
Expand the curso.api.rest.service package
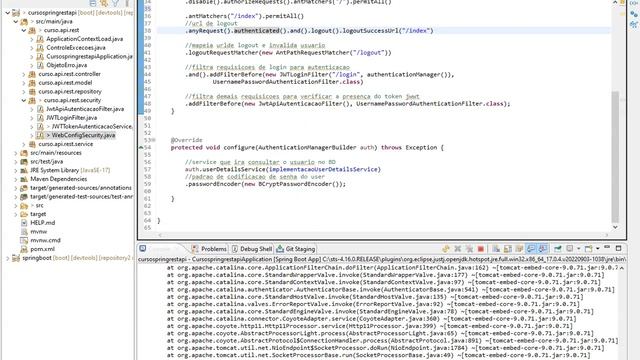point(24,144)
